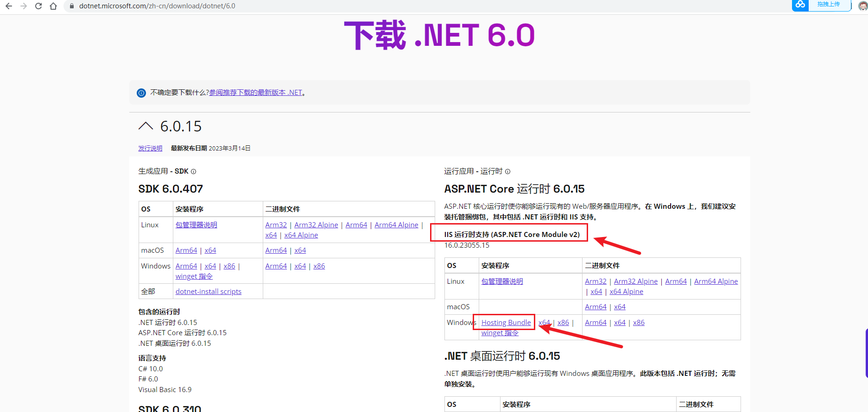Download SDK Linux x64 Alpine binary
The width and height of the screenshot is (868, 412).
pyautogui.click(x=301, y=235)
